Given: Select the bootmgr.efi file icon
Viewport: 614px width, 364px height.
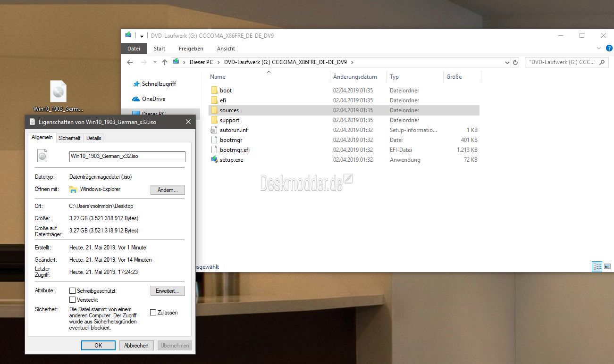Looking at the screenshot, I should 214,150.
